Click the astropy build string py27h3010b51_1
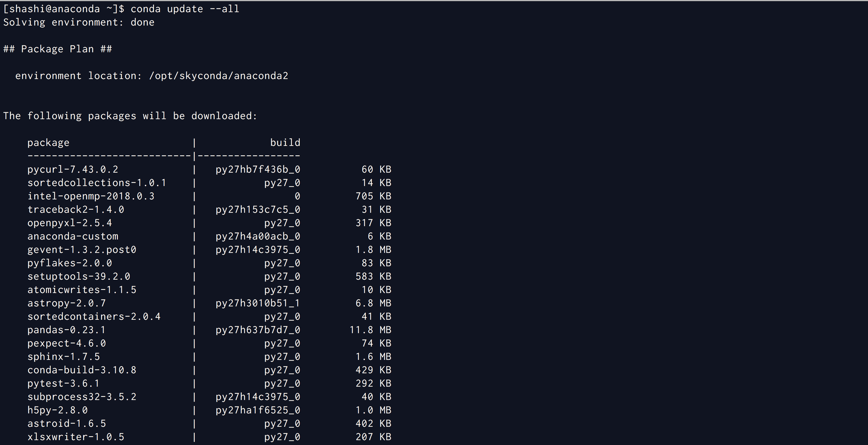868x445 pixels. (258, 303)
